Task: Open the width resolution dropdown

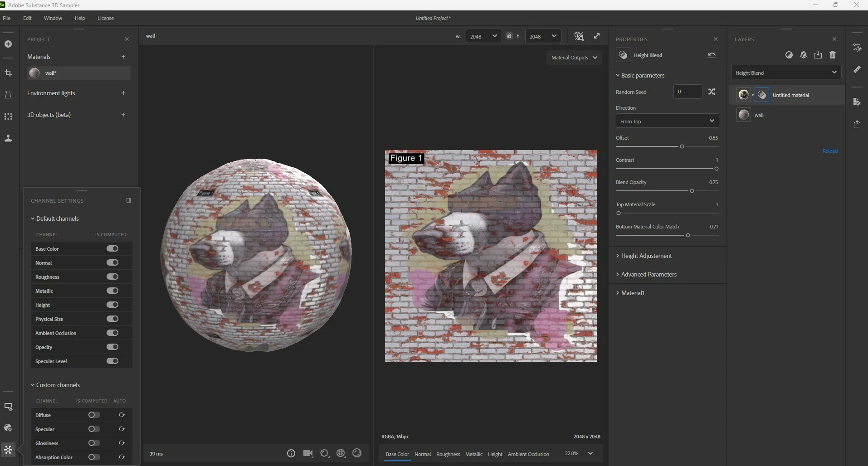Action: [x=483, y=36]
